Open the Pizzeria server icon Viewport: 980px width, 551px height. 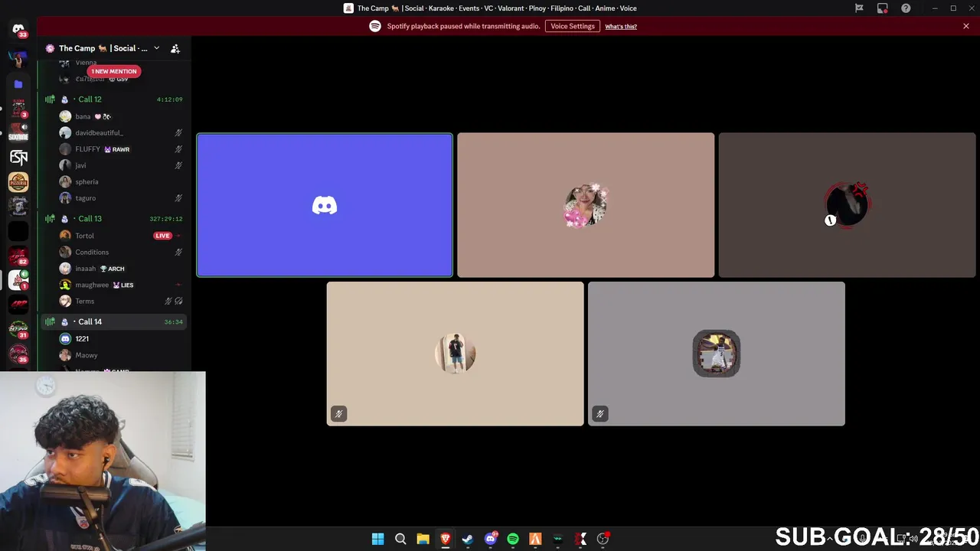point(18,181)
